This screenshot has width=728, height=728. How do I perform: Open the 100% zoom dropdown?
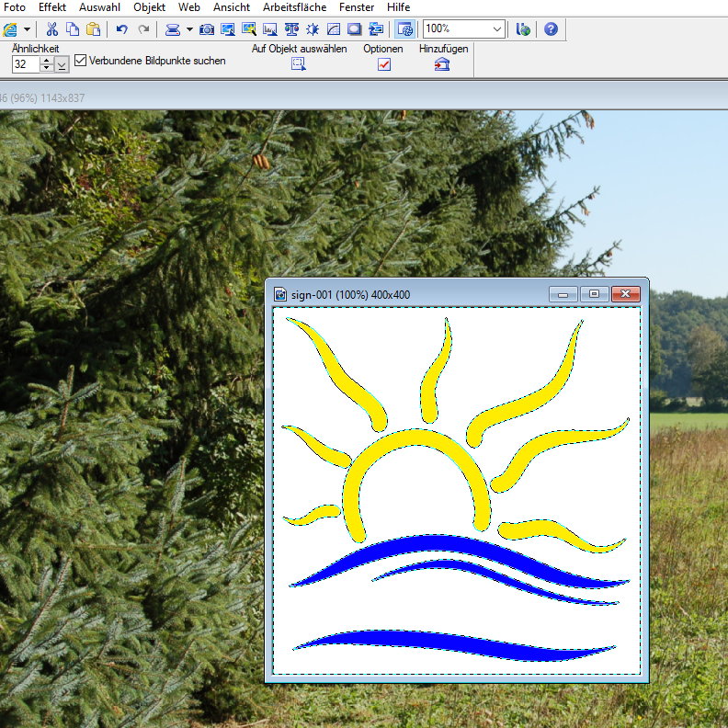pos(497,29)
